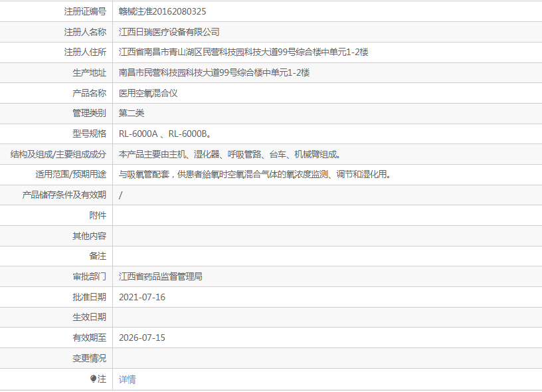The width and height of the screenshot is (542, 392).
Task: Click the 适用范围/预期用途 label
Action: [x=71, y=174]
